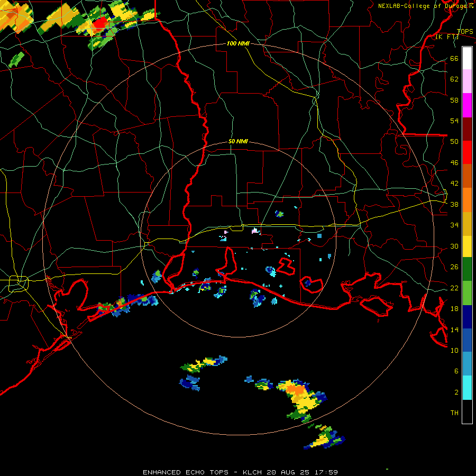476x476 pixels.
Task: Click the 46 legend value
Action: pyautogui.click(x=454, y=163)
